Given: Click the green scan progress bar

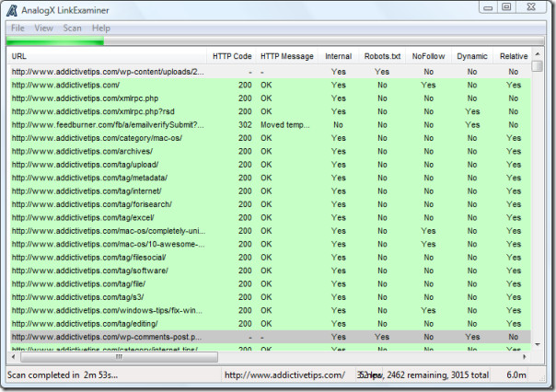Looking at the screenshot, I should [55, 41].
